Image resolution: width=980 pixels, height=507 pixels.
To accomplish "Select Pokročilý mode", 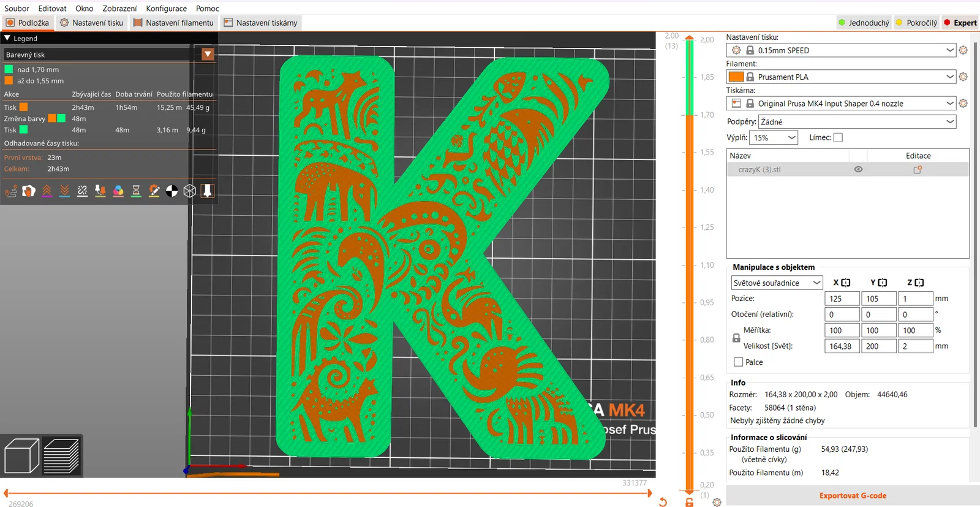I will pos(916,23).
